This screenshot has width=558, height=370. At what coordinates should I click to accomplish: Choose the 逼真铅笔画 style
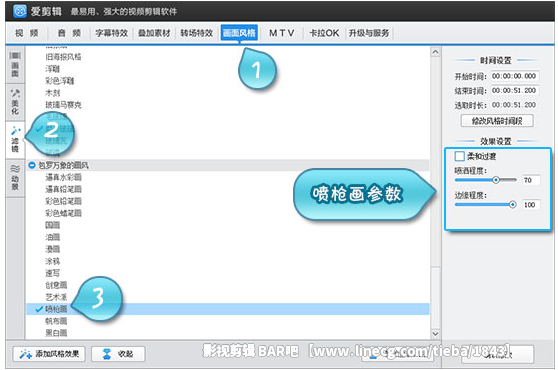click(63, 189)
